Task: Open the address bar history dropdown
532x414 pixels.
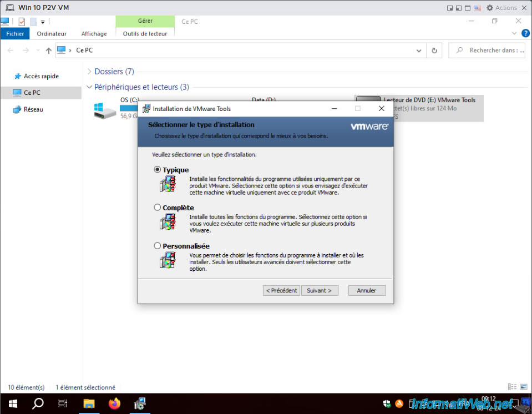Action: point(419,51)
